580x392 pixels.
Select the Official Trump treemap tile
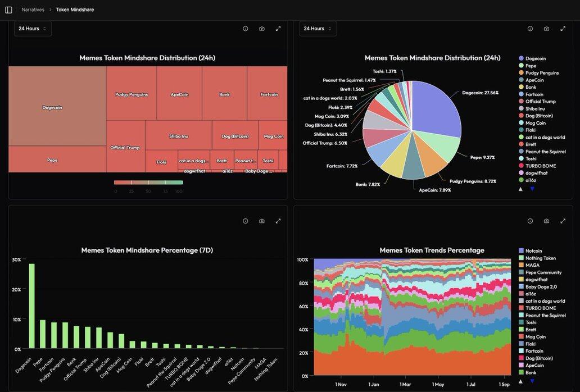click(125, 147)
